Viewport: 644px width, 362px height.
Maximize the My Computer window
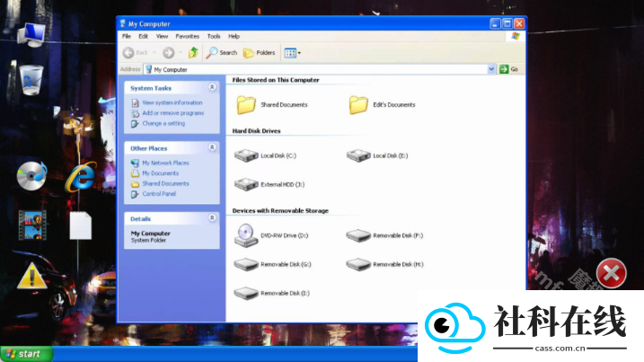[507, 24]
